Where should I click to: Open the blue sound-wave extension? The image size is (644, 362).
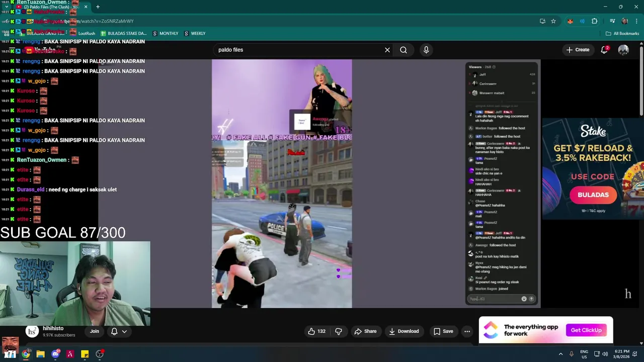[582, 21]
